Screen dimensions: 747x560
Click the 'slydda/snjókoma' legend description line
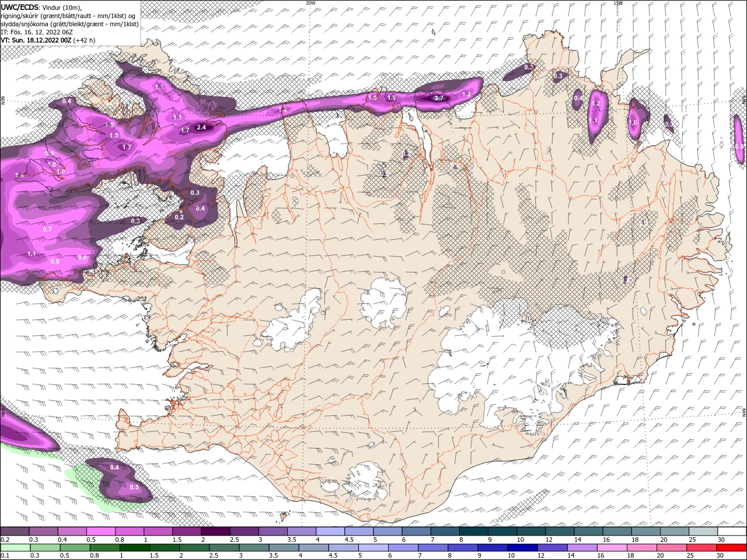pos(69,24)
